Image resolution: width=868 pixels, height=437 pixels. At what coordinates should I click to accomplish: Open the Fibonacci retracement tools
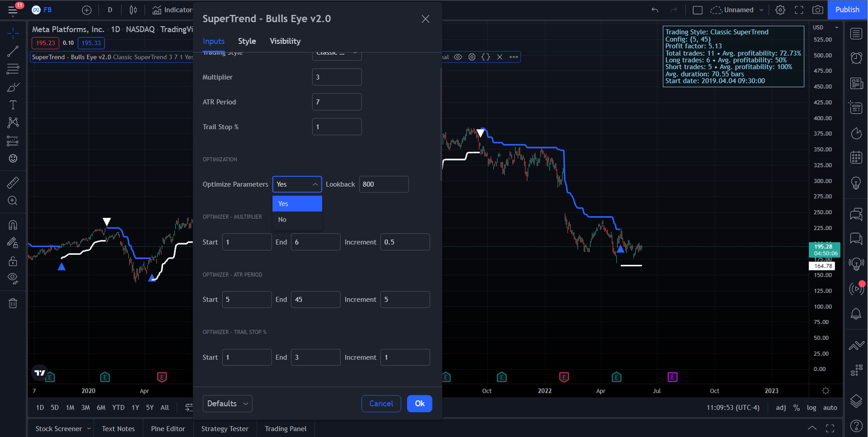[x=13, y=69]
